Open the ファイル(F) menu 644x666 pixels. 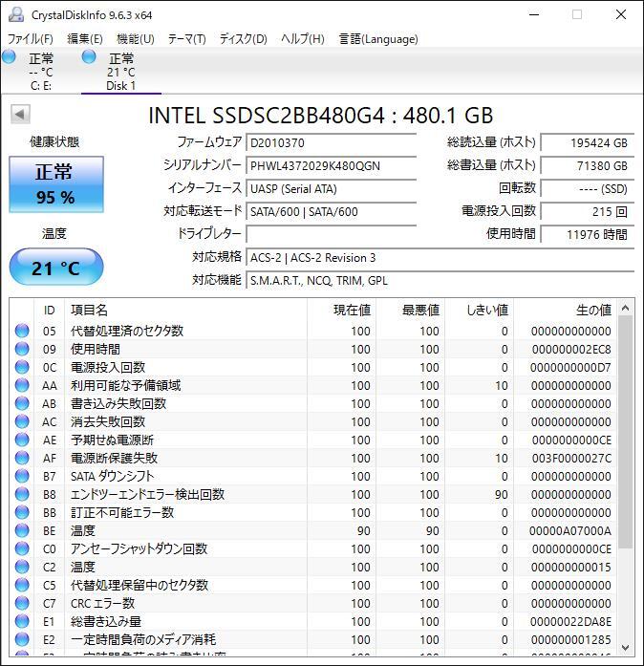click(31, 39)
